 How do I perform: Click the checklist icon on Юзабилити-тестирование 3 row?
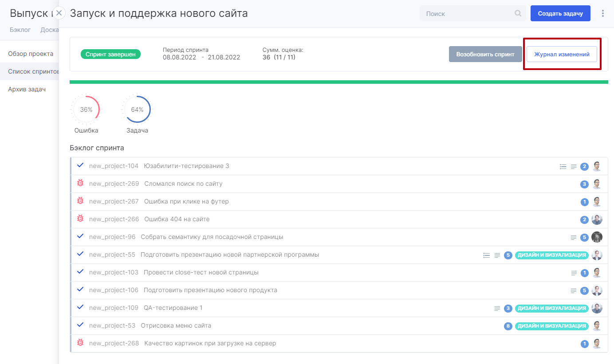[563, 167]
